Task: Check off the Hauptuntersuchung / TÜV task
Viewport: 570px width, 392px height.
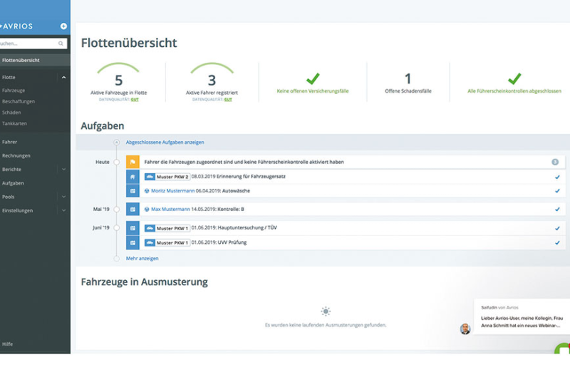Action: click(x=557, y=228)
